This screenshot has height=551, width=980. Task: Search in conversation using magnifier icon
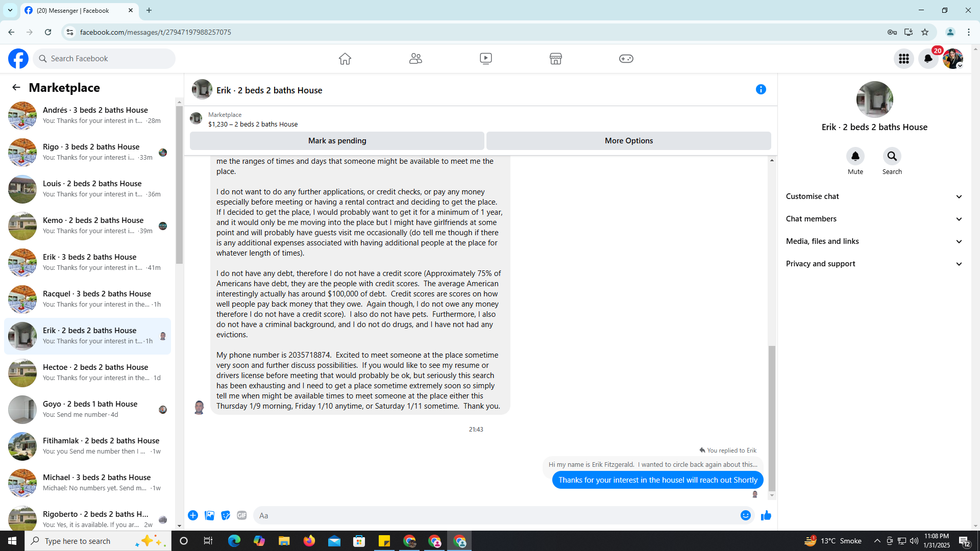[892, 156]
